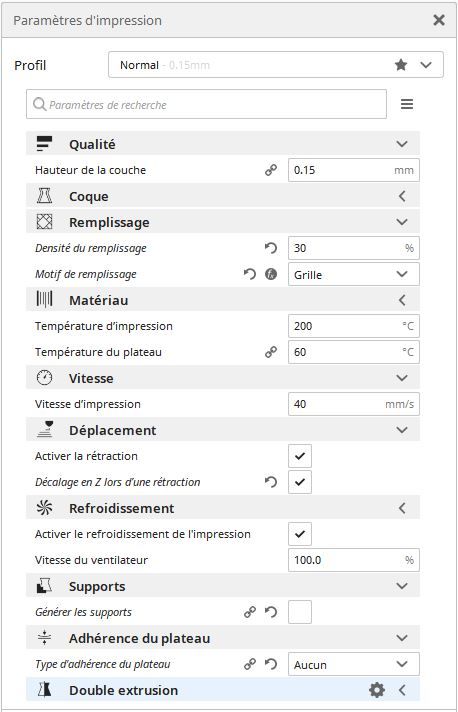Click the link icon beside Hauteur de la couche

pos(271,170)
